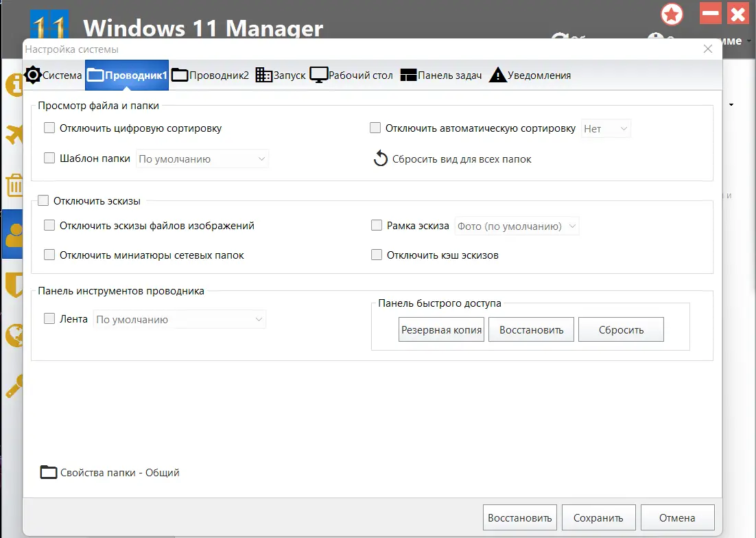
Task: Click Сбросить вид для всех папок
Action: click(462, 159)
